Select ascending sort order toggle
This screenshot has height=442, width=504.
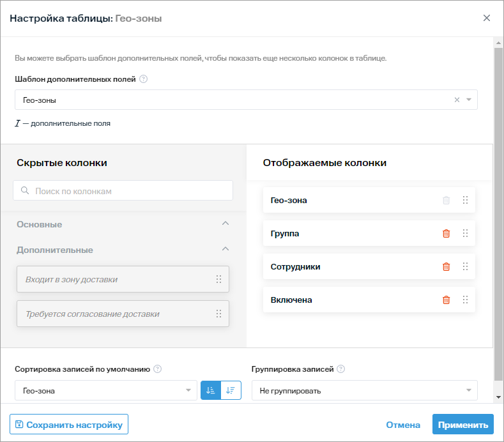(x=211, y=390)
